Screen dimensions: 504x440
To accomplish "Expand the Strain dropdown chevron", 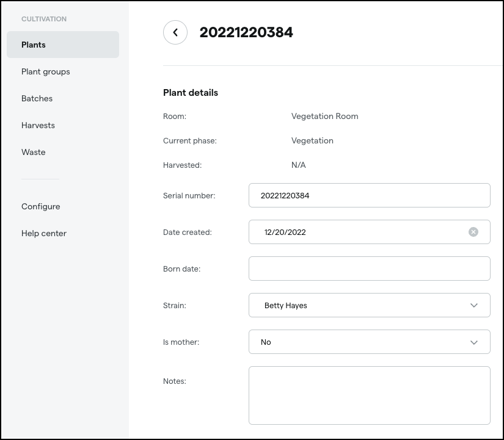I will 474,305.
